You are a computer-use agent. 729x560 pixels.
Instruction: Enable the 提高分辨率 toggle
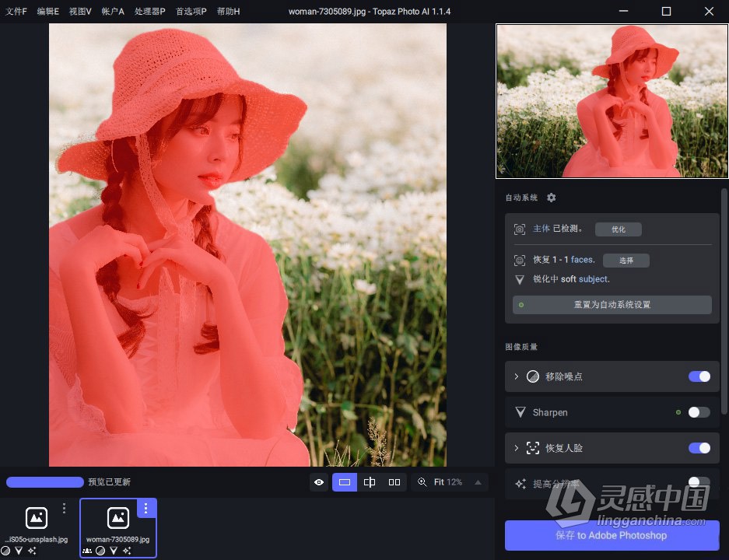coord(699,482)
